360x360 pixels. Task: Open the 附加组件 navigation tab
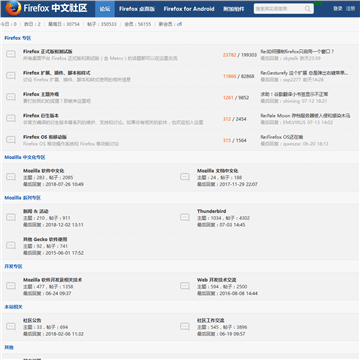(x=234, y=9)
